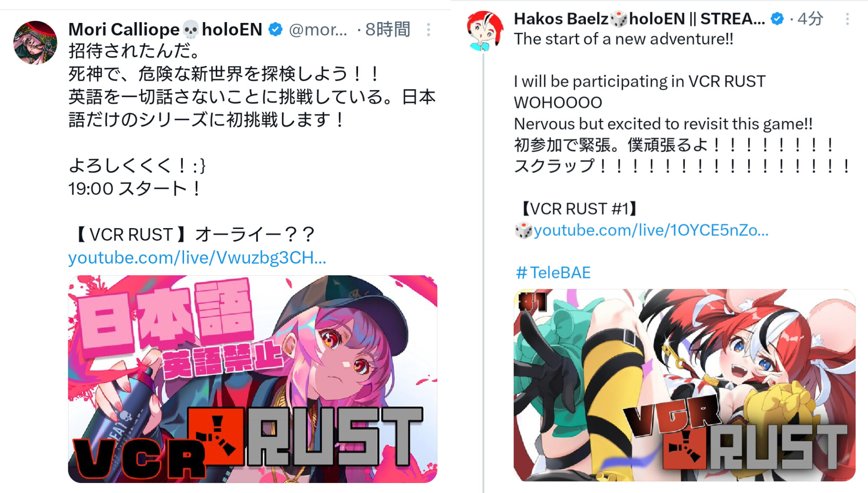Screen dimensions: 868x493
Task: Click the @mor... username handle
Action: tap(318, 29)
